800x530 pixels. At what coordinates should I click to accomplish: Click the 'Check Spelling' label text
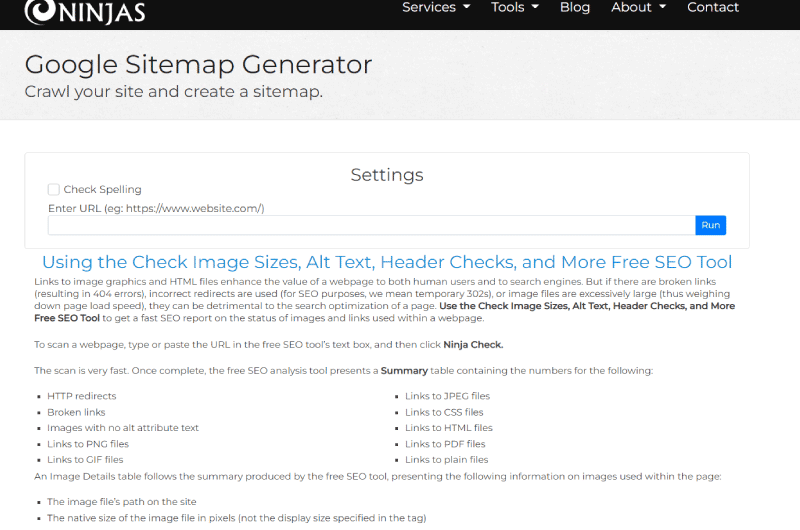point(102,189)
